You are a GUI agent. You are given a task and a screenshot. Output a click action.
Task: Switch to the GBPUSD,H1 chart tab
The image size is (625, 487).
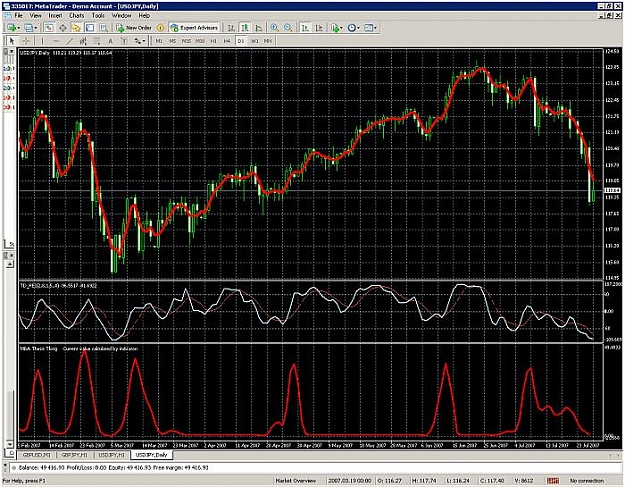(x=36, y=455)
